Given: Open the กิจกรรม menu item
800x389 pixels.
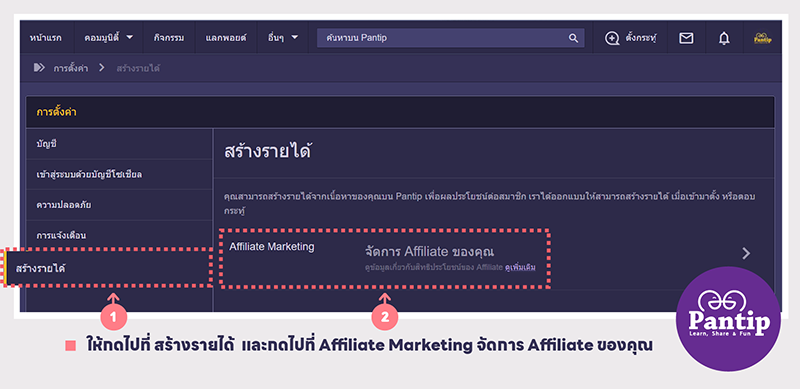Looking at the screenshot, I should 169,38.
